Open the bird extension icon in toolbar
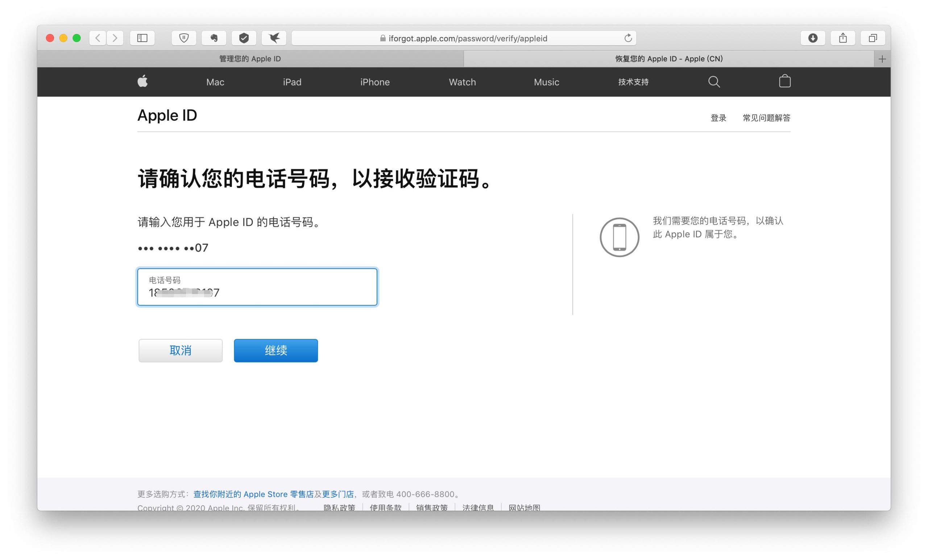 pyautogui.click(x=274, y=38)
